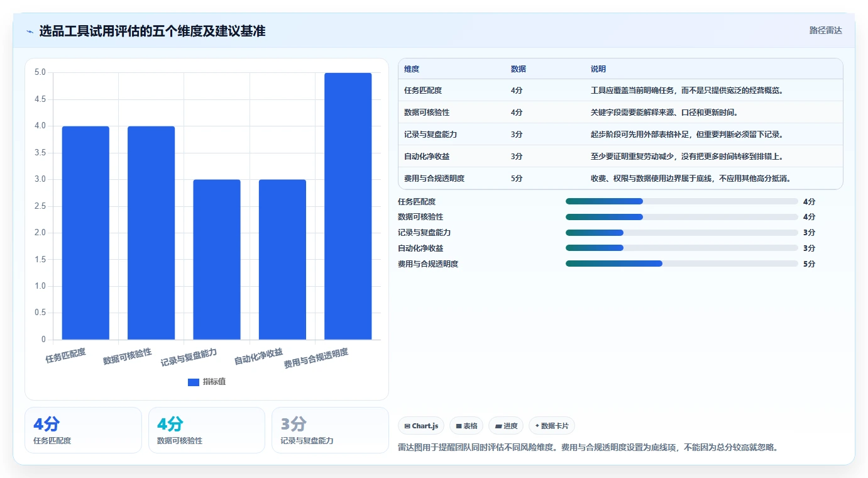The width and height of the screenshot is (868, 478).
Task: Select the 数据卡片 chip
Action: (x=552, y=426)
